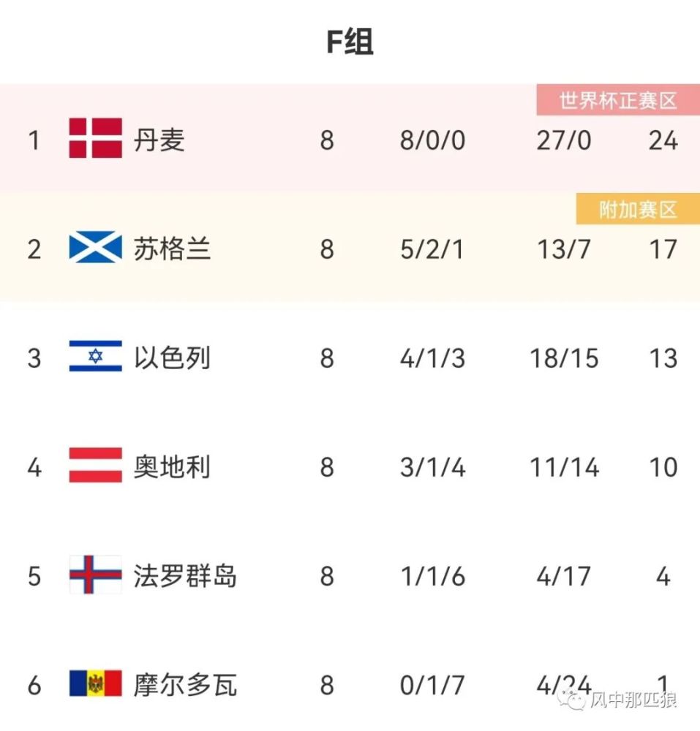The height and width of the screenshot is (731, 700).
Task: Open team 摩尔多瓦 details
Action: (185, 686)
